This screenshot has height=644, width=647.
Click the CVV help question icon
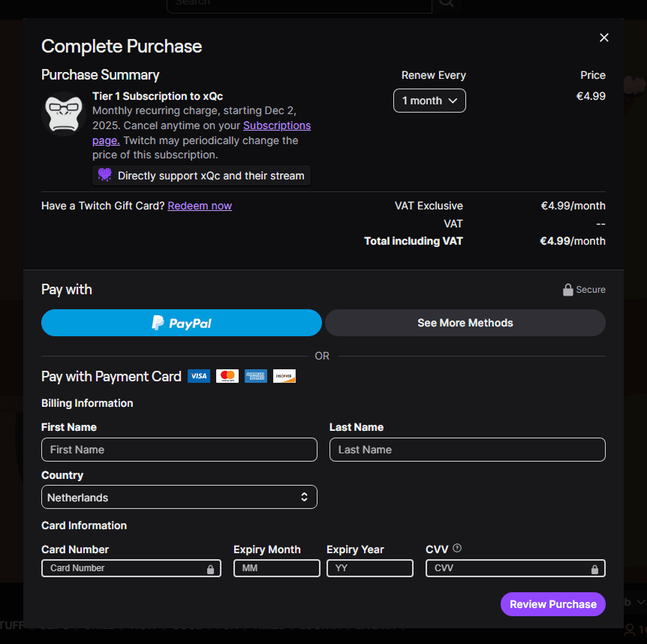457,549
